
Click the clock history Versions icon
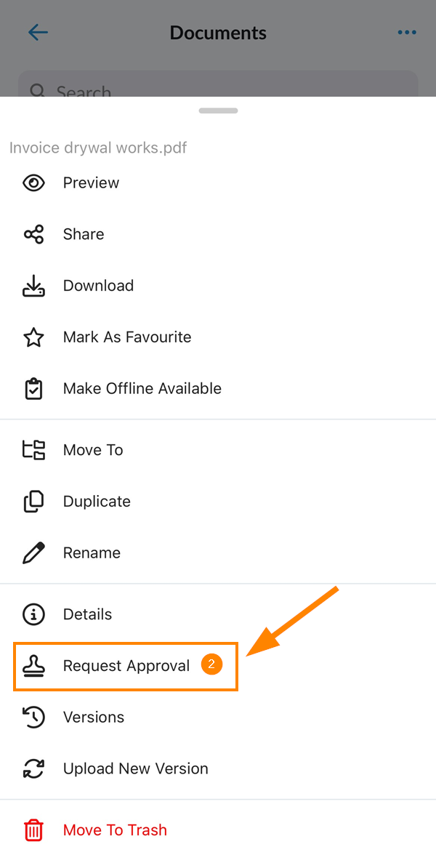pyautogui.click(x=33, y=718)
